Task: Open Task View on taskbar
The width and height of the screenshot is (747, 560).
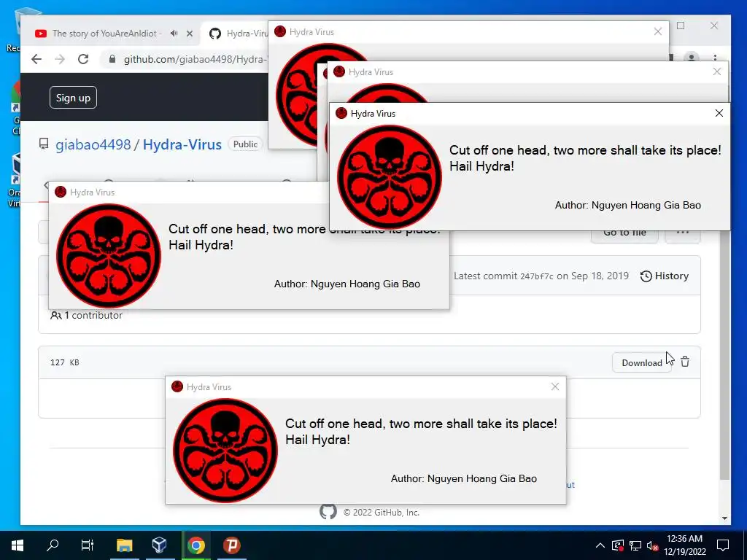Action: tap(88, 545)
